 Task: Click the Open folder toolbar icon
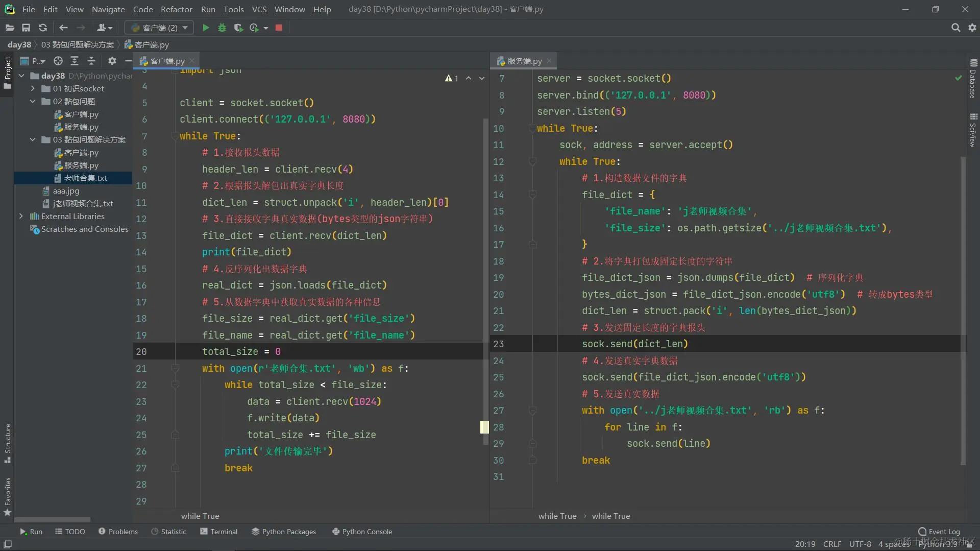pyautogui.click(x=10, y=28)
